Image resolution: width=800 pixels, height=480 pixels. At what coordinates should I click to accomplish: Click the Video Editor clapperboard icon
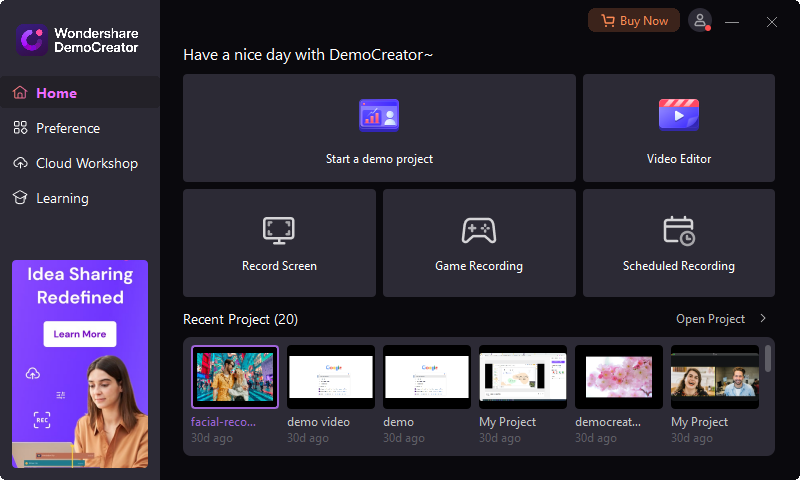point(679,115)
